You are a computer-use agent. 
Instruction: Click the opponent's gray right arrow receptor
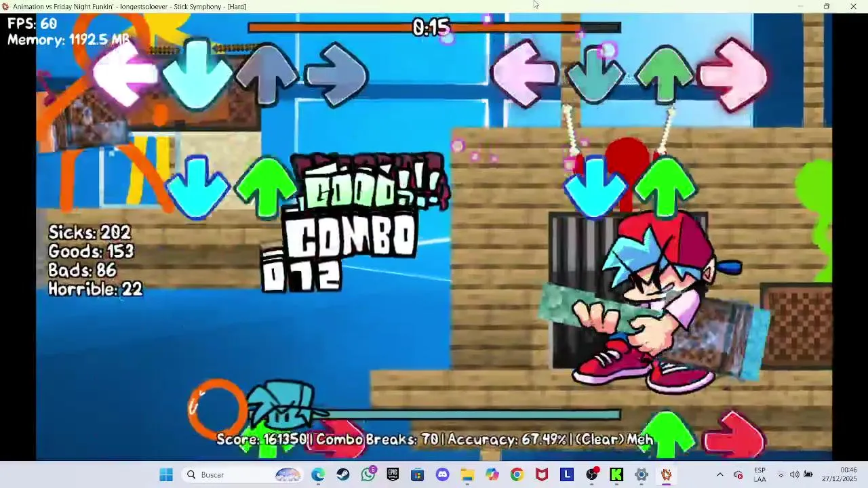(x=336, y=75)
